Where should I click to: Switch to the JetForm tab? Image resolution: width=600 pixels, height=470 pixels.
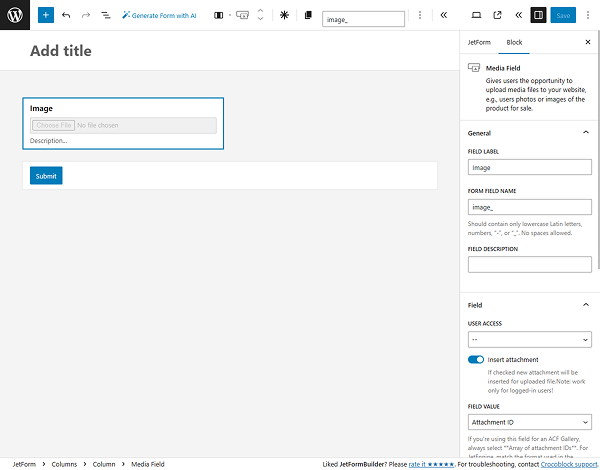pos(479,42)
